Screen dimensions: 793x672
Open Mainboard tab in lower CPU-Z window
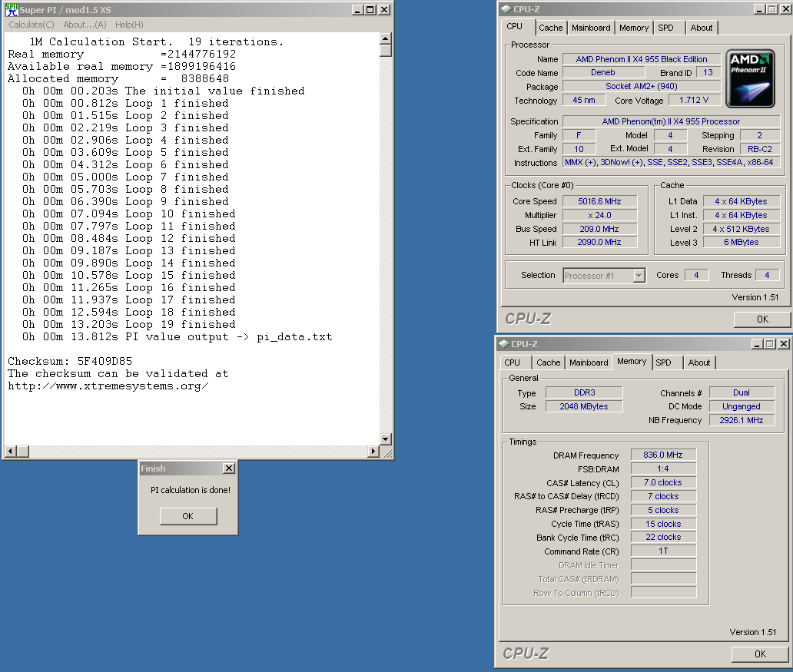589,362
